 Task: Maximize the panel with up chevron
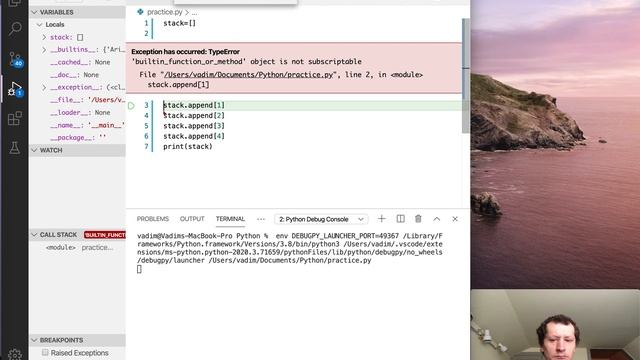point(436,219)
